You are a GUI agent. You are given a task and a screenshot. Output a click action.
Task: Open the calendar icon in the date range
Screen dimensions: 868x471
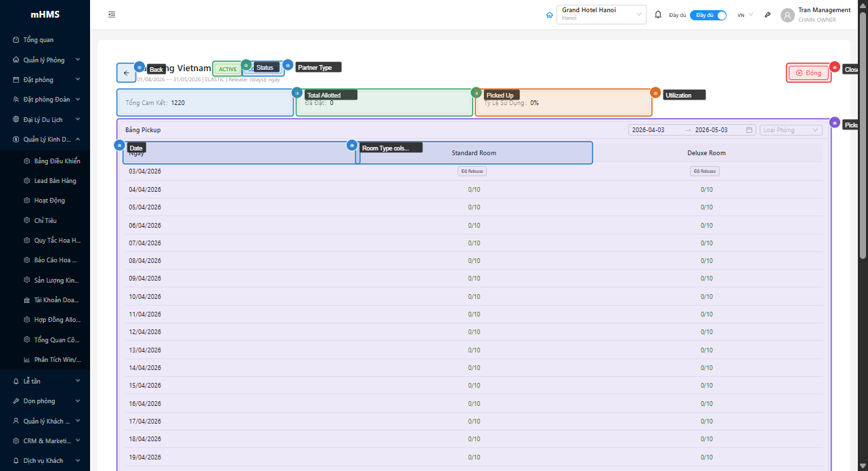pos(749,130)
